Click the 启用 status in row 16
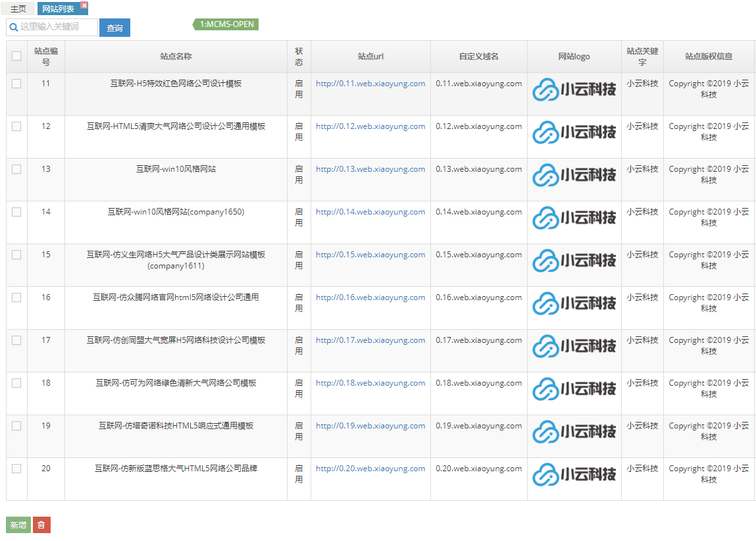 pyautogui.click(x=299, y=303)
